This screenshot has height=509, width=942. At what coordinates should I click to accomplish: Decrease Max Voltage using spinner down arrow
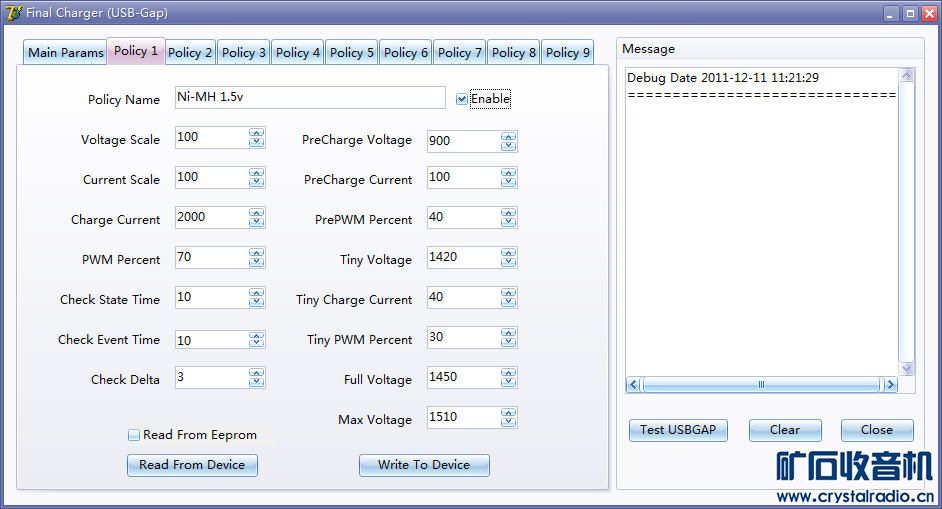pos(509,422)
